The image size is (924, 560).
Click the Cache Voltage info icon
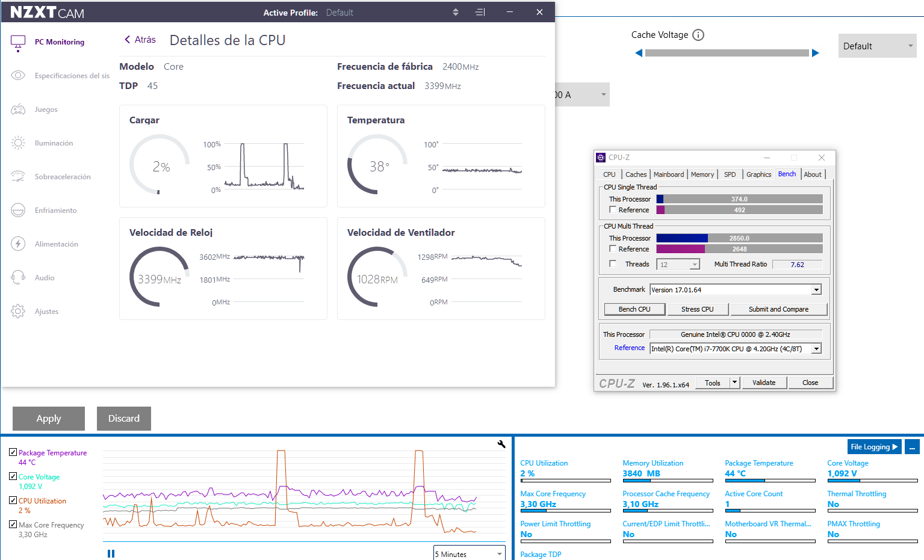pos(698,35)
